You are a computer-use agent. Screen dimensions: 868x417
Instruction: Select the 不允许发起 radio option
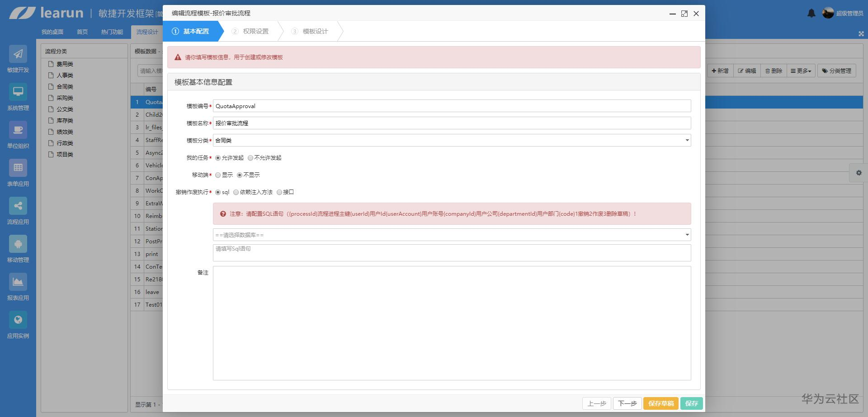[250, 158]
